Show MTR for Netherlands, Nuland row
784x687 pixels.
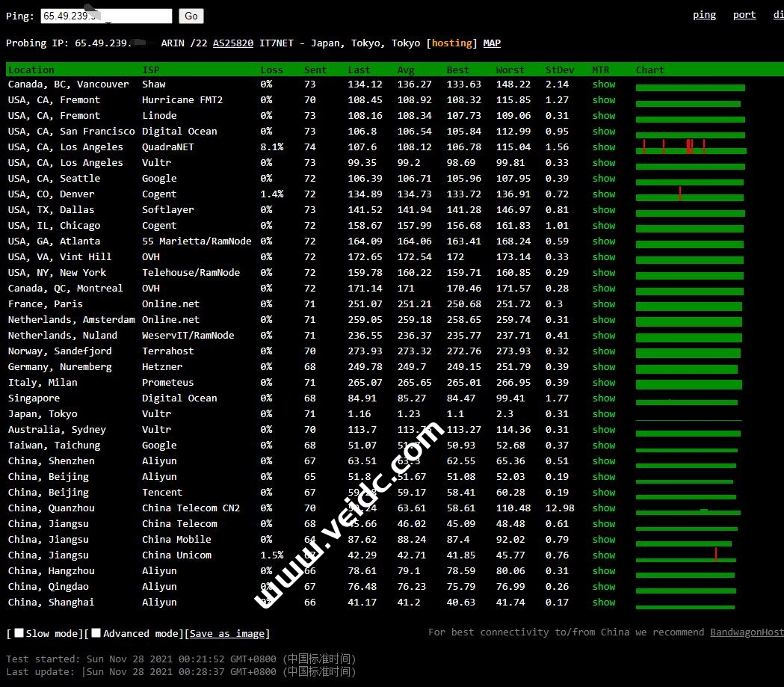(x=603, y=336)
